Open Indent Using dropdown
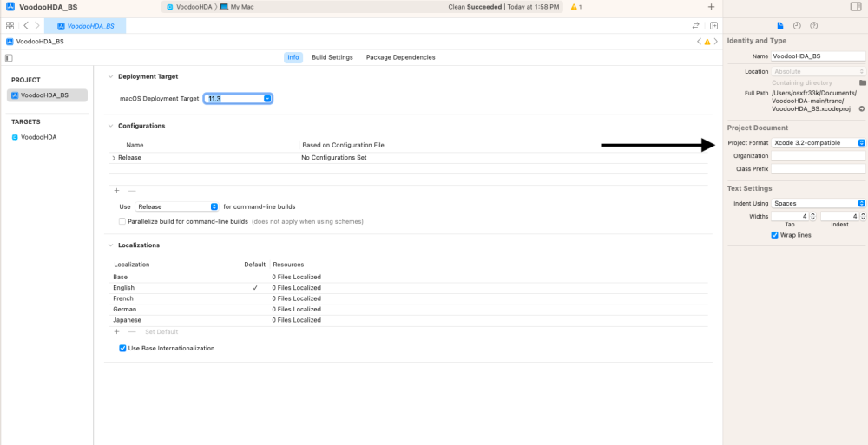Screen dimensions: 868x445 coord(819,203)
